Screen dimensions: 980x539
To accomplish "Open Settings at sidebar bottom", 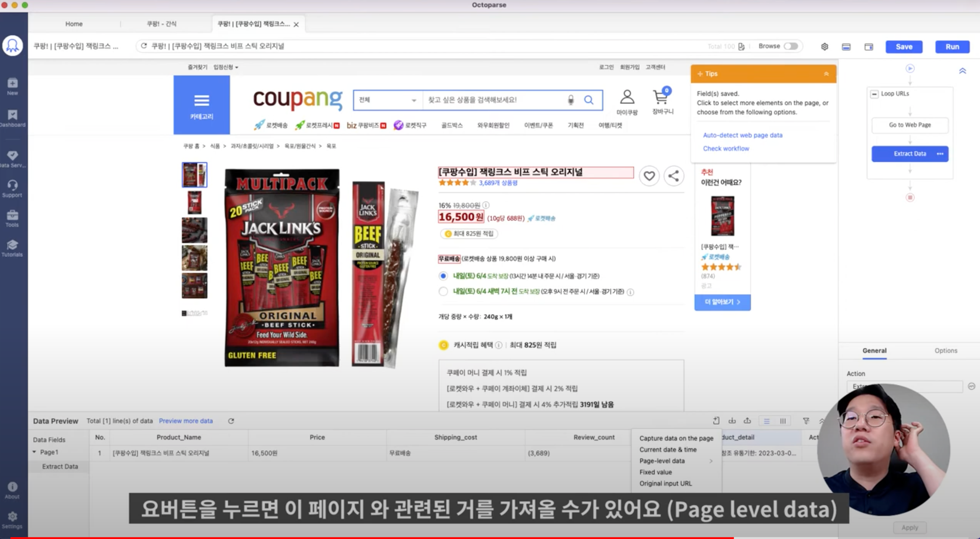I will (x=12, y=520).
